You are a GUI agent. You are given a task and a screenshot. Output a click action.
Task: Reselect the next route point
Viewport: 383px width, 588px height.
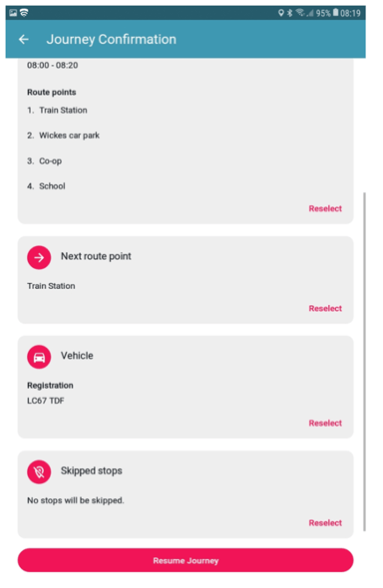point(325,308)
